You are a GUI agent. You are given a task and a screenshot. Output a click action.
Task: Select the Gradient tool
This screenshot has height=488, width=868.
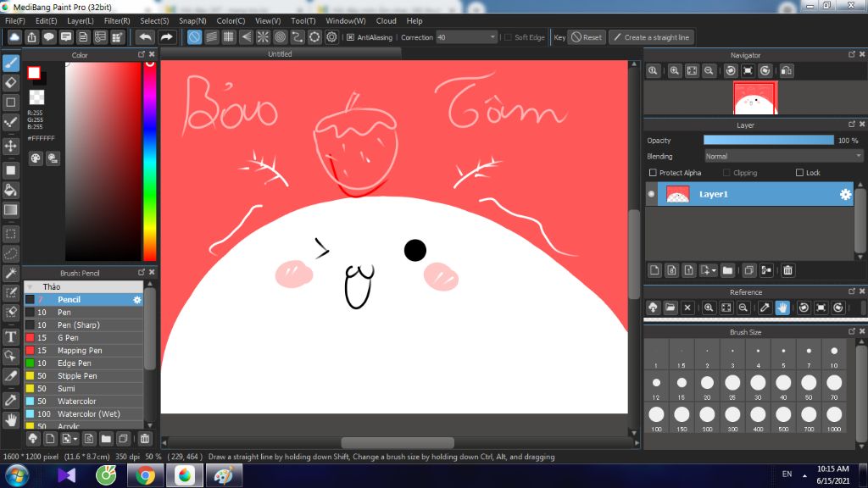11,210
